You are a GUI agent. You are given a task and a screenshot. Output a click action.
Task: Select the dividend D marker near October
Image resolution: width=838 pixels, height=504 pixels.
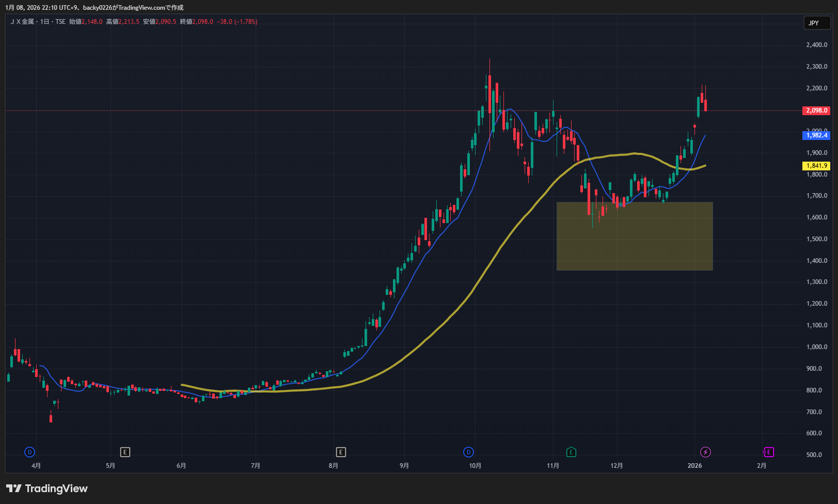[468, 452]
